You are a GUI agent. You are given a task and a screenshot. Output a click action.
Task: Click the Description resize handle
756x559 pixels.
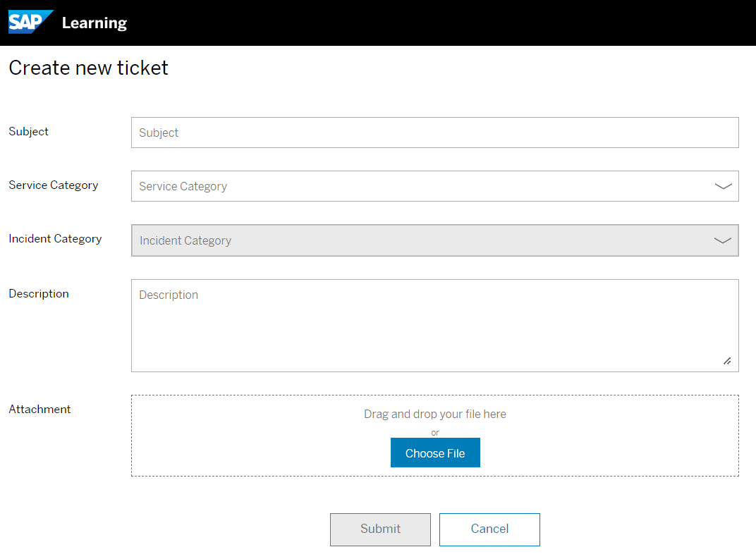click(727, 361)
